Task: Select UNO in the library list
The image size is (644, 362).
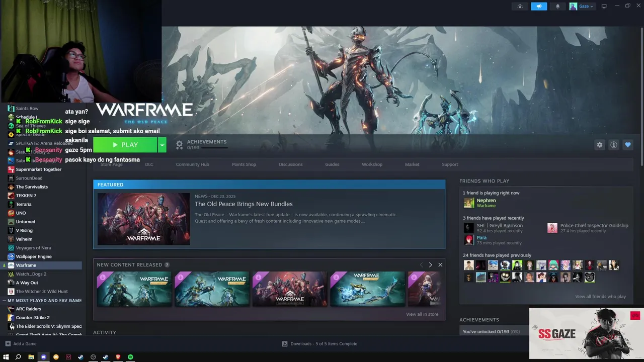Action: pyautogui.click(x=21, y=213)
